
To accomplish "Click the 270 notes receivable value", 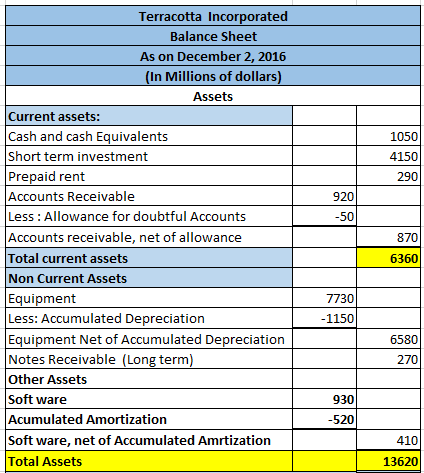I will click(x=388, y=359).
